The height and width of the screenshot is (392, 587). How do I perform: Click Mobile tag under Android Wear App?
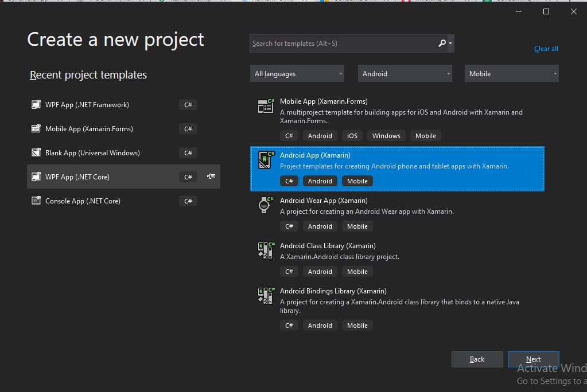pyautogui.click(x=357, y=226)
